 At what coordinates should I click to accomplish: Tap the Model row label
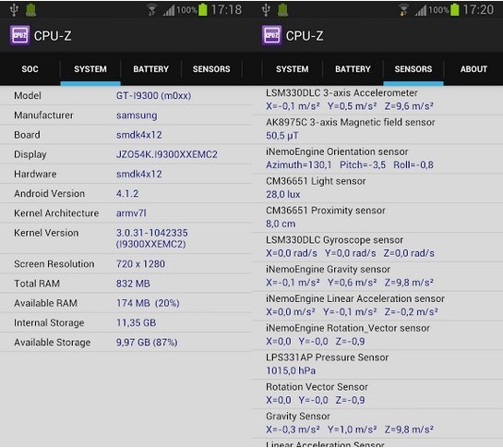point(28,96)
